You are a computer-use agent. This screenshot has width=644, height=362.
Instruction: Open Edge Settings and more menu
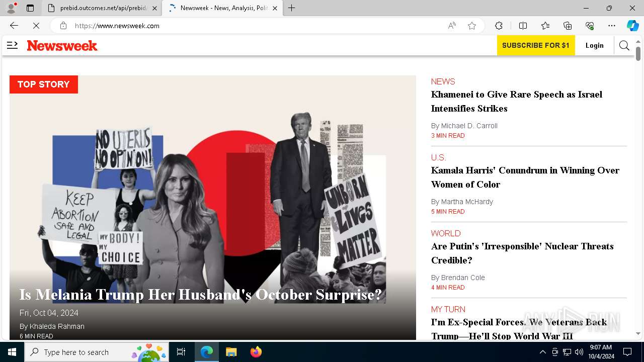pyautogui.click(x=612, y=26)
